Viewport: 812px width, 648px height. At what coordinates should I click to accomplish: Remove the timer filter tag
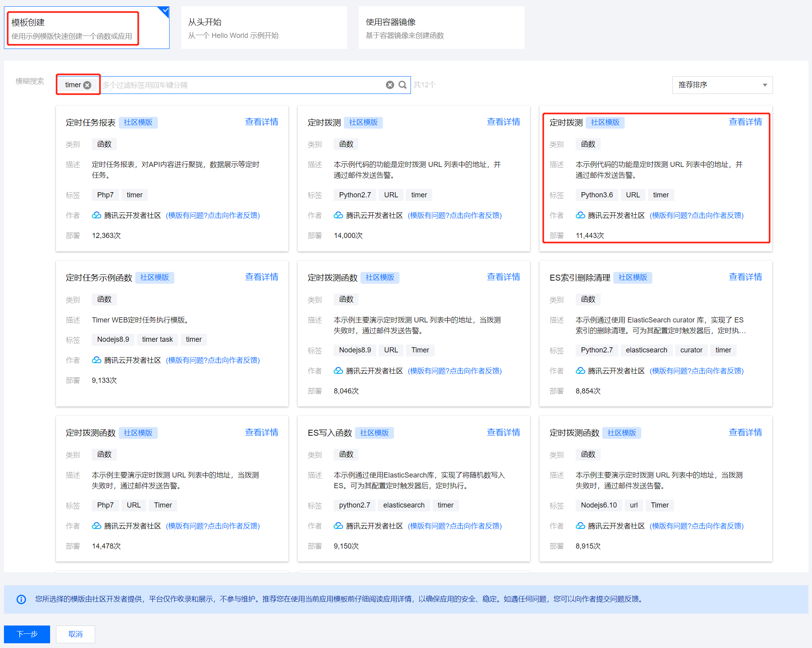tap(88, 85)
